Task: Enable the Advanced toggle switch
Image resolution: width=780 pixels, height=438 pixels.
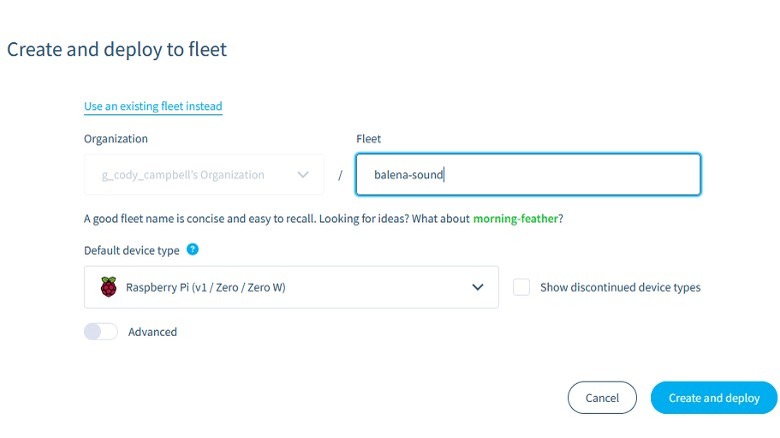Action: (101, 332)
